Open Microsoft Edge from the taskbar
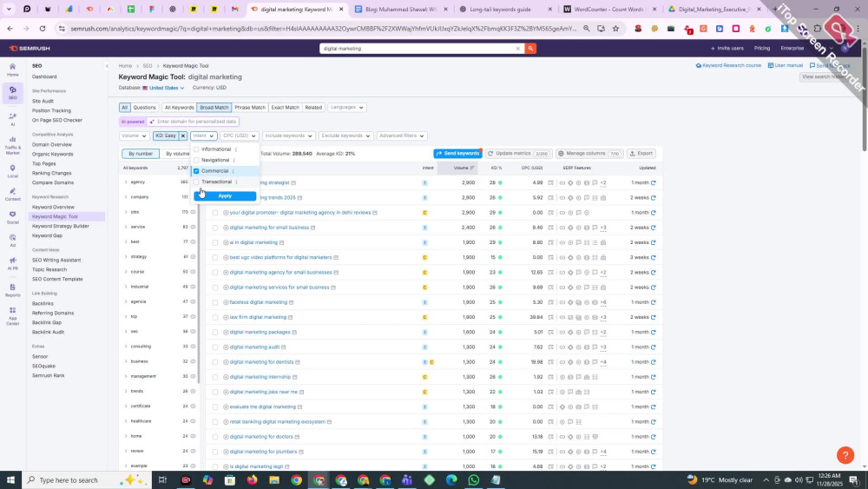Screen dimensions: 868x489 451,479
